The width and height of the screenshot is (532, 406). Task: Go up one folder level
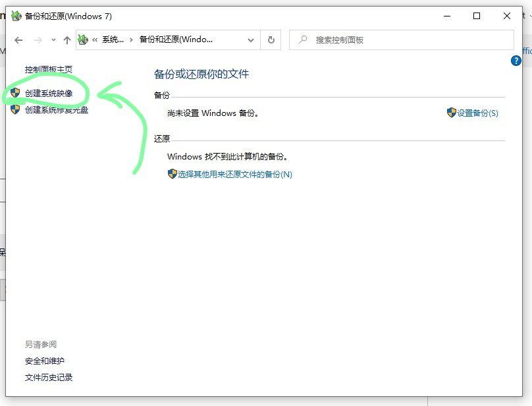coord(67,40)
